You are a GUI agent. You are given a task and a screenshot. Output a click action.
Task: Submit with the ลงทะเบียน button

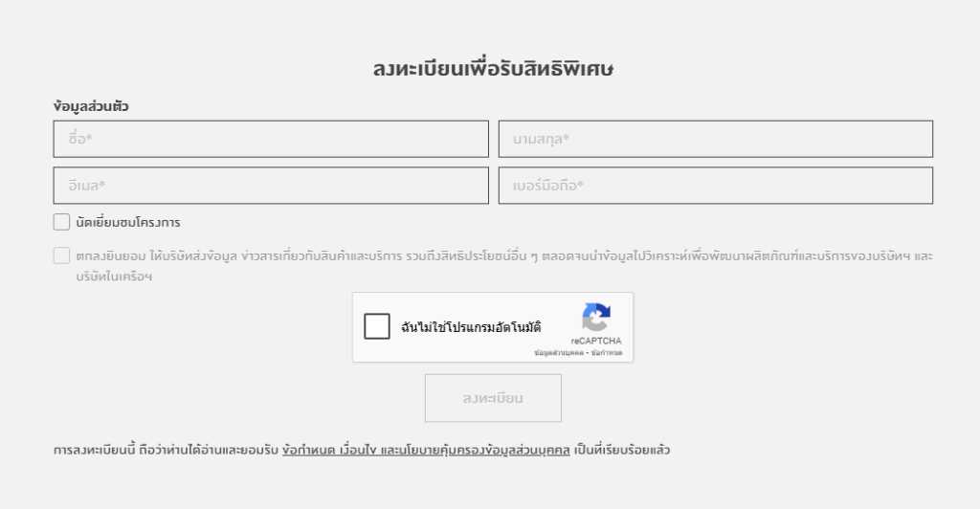493,398
